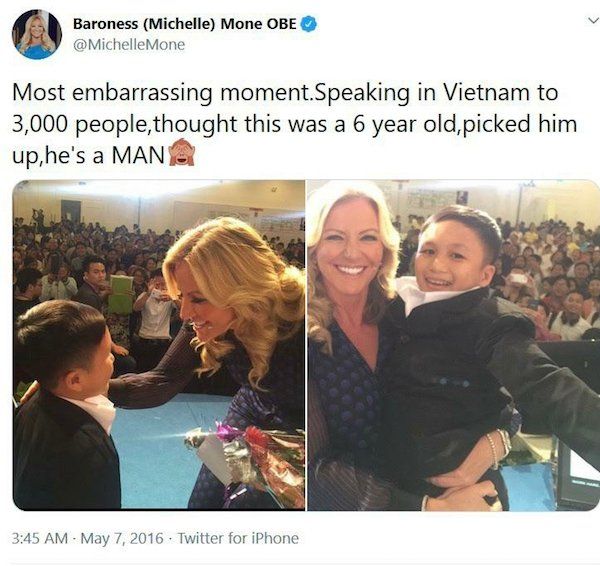Click the boy's head in left photo
Screen dimensions: 600x566
(63, 344)
